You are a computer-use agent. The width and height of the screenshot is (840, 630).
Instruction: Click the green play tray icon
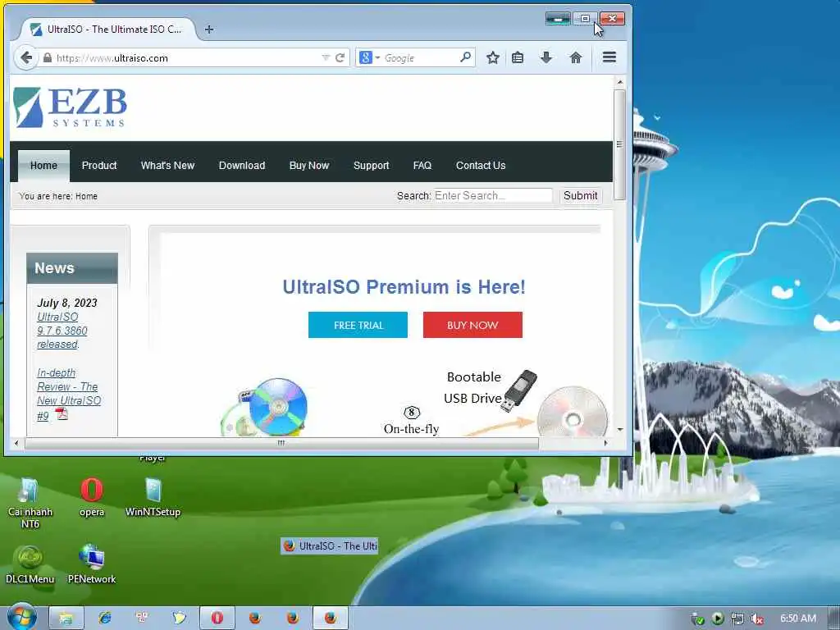click(718, 619)
